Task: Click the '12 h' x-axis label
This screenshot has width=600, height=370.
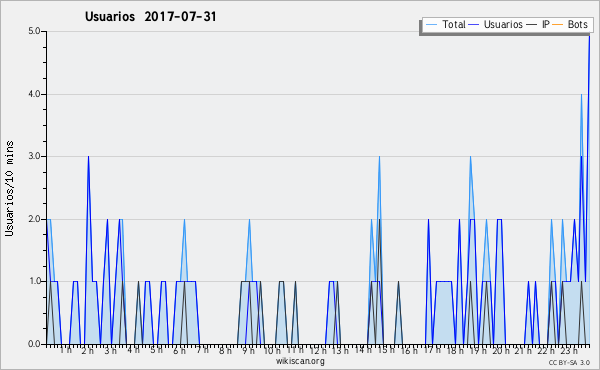Action: pyautogui.click(x=318, y=351)
